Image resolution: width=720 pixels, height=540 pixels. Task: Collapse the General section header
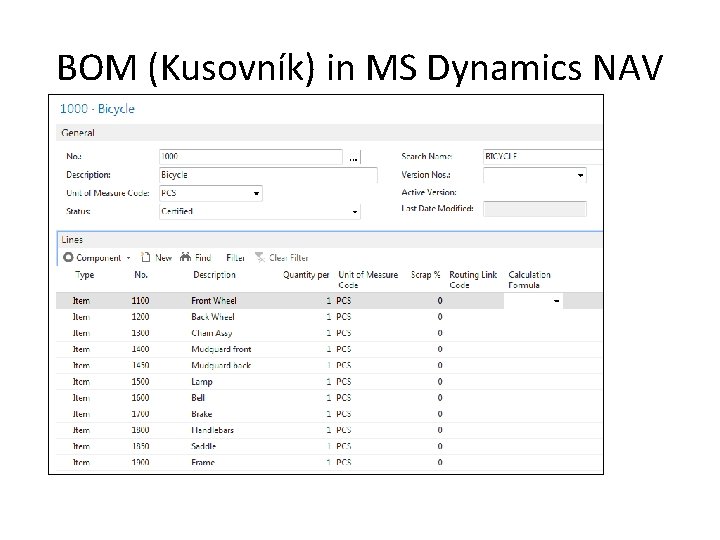(329, 133)
